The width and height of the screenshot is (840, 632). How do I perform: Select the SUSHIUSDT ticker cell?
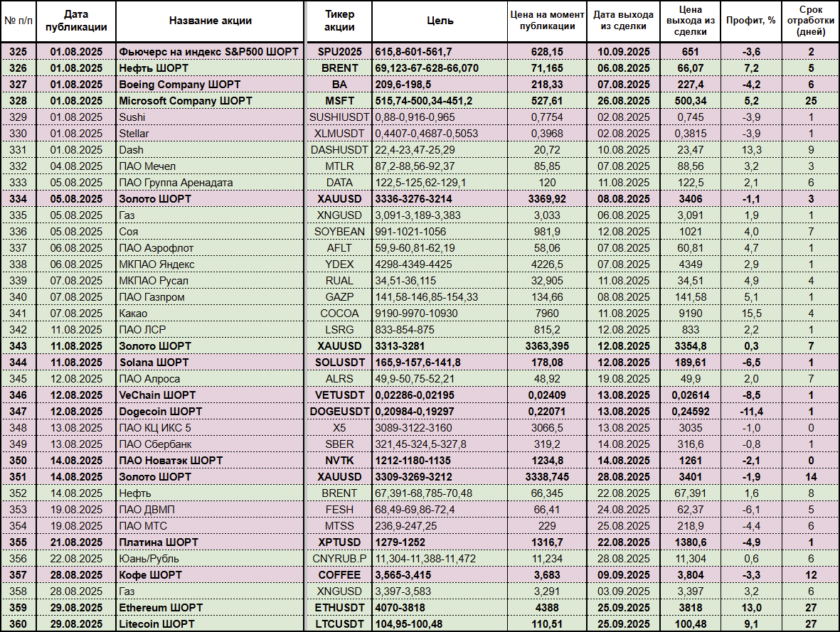339,117
